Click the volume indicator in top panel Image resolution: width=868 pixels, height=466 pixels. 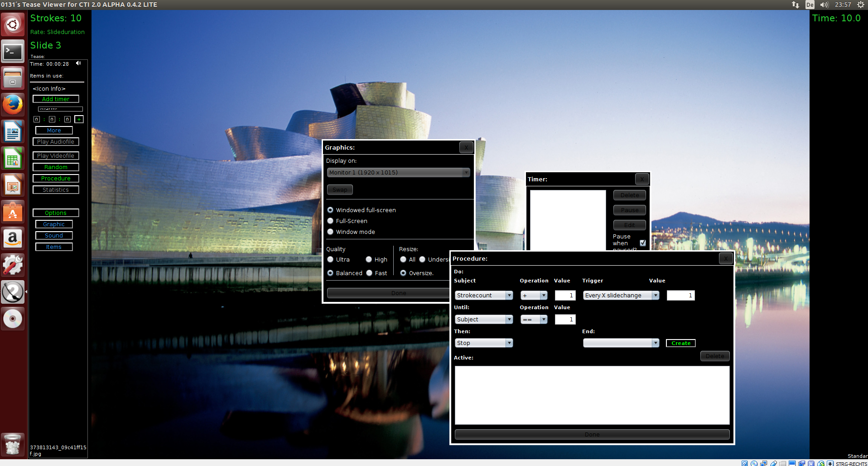(x=824, y=5)
